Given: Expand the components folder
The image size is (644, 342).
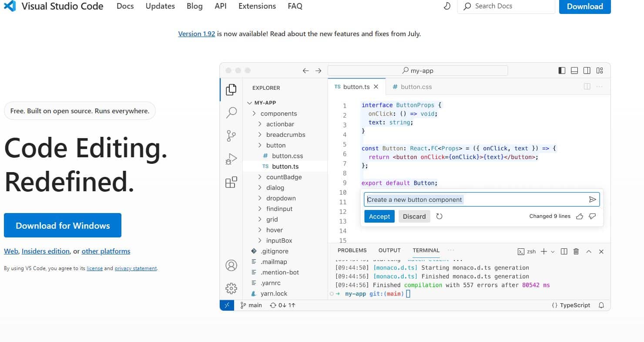Looking at the screenshot, I should pyautogui.click(x=278, y=114).
